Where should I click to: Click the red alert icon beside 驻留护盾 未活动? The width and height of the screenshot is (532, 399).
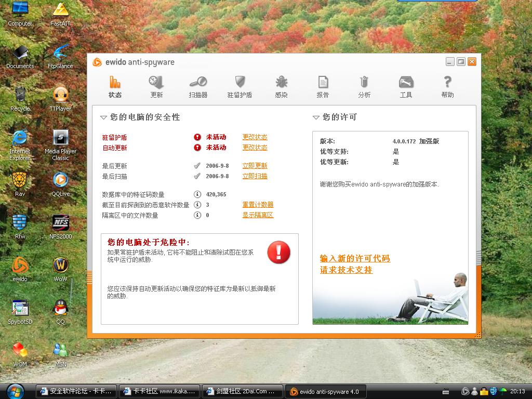pos(197,137)
